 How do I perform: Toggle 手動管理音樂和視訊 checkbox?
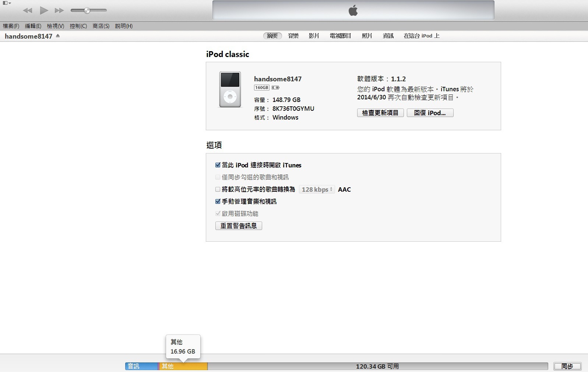click(218, 202)
